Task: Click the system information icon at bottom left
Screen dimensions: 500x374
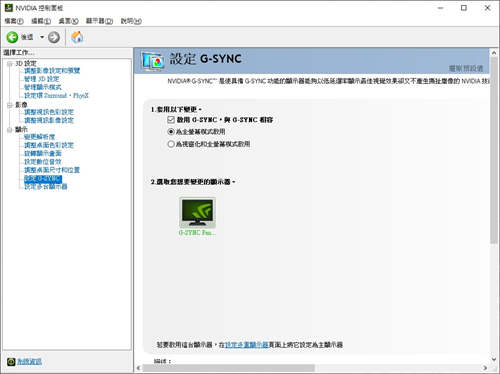Action: tap(11, 362)
